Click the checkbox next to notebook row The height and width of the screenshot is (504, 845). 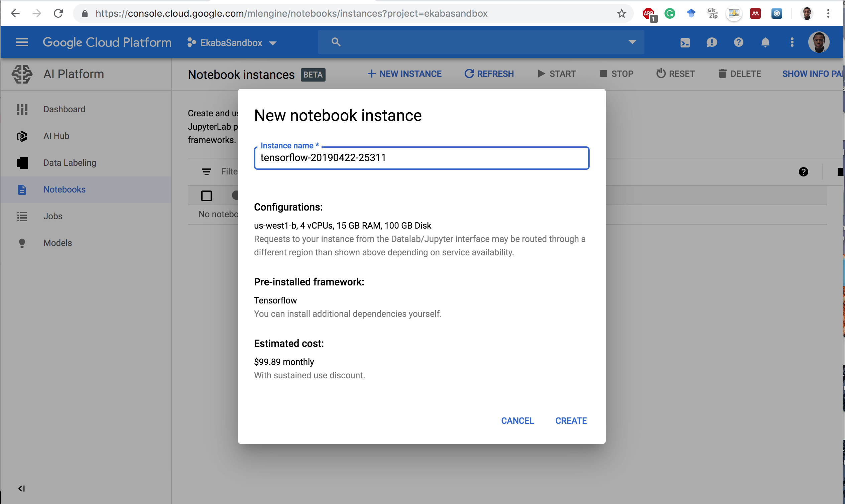click(x=207, y=196)
